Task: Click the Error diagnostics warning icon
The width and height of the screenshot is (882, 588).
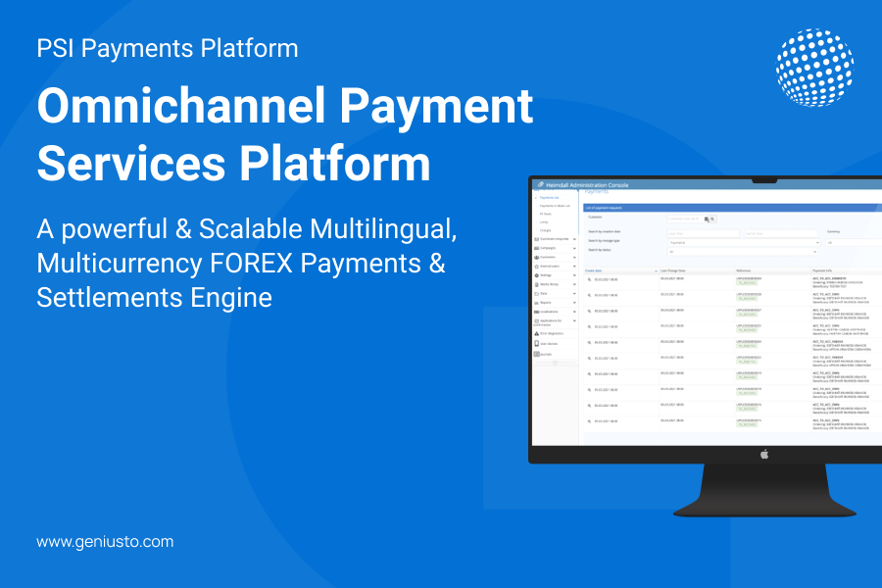Action: tap(537, 333)
